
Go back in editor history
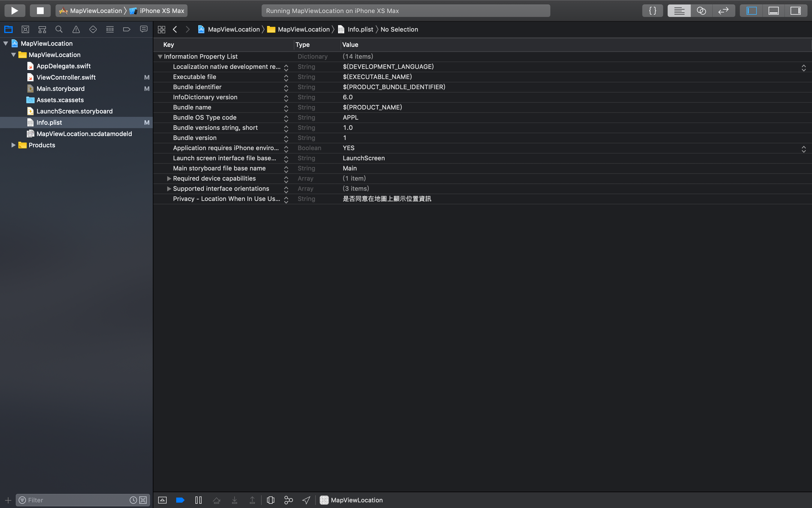pos(175,30)
